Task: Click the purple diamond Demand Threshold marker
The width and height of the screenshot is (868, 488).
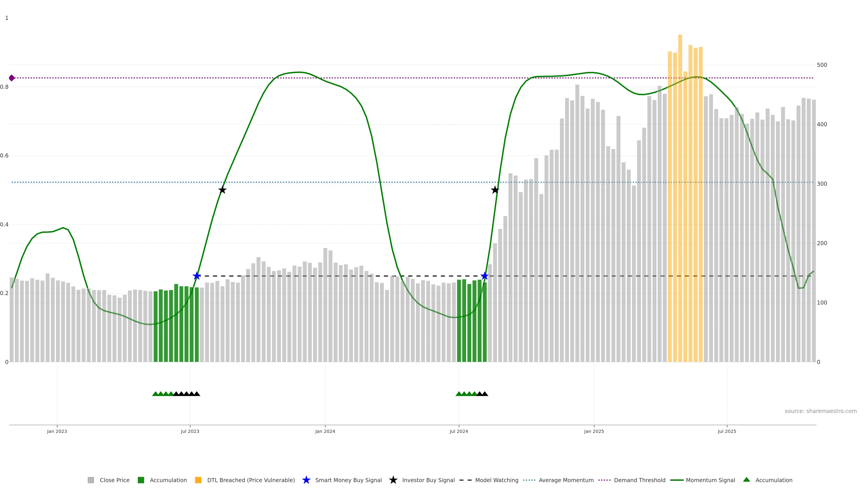Action: (12, 78)
